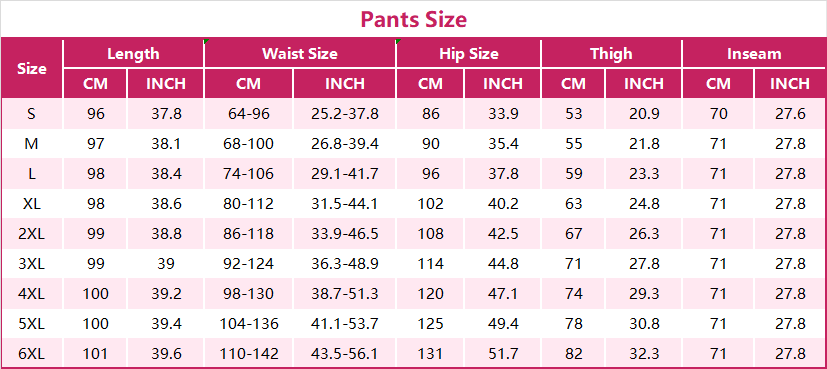Click the waist cell 64-96
Screen dimensions: 827x369
point(248,114)
